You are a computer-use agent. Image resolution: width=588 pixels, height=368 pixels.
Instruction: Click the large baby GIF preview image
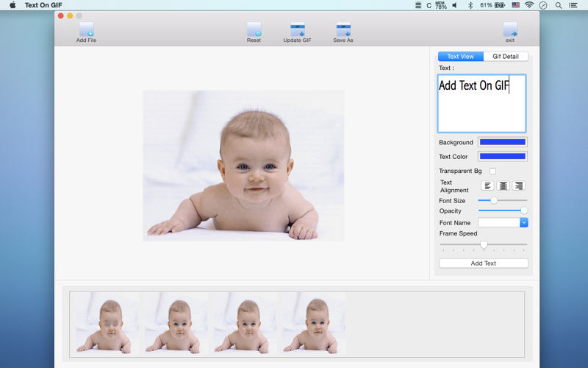[243, 165]
